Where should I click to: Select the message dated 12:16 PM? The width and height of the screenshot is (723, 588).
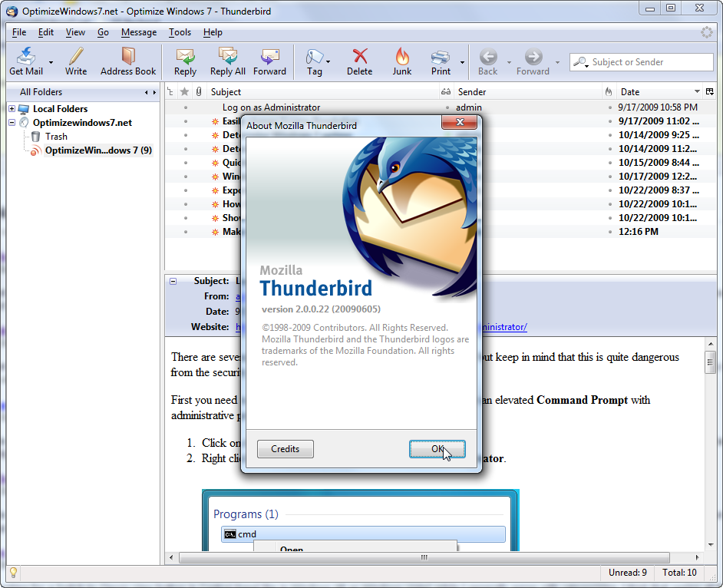638,232
